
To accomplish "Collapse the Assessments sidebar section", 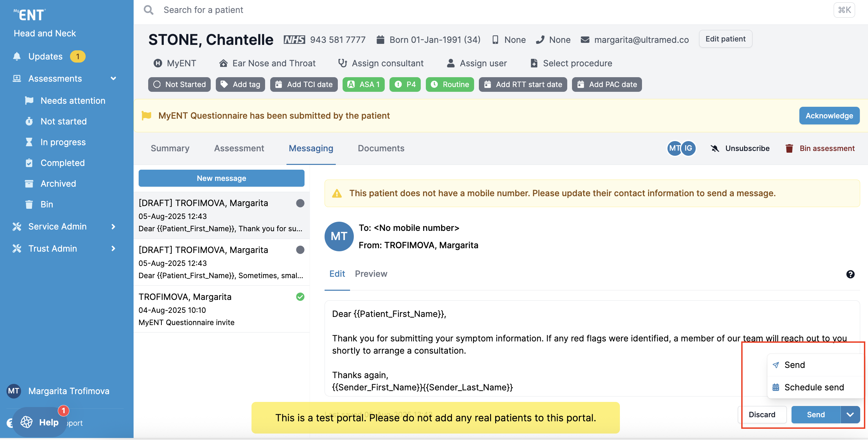I will [113, 79].
